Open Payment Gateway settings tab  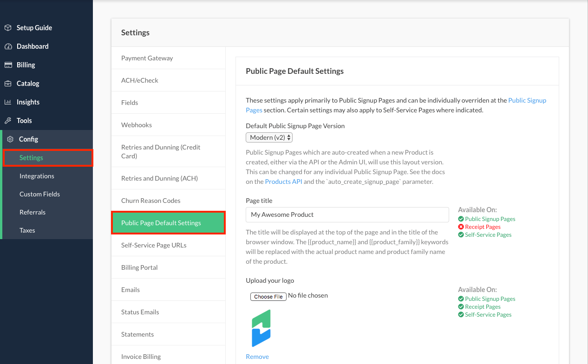click(168, 58)
